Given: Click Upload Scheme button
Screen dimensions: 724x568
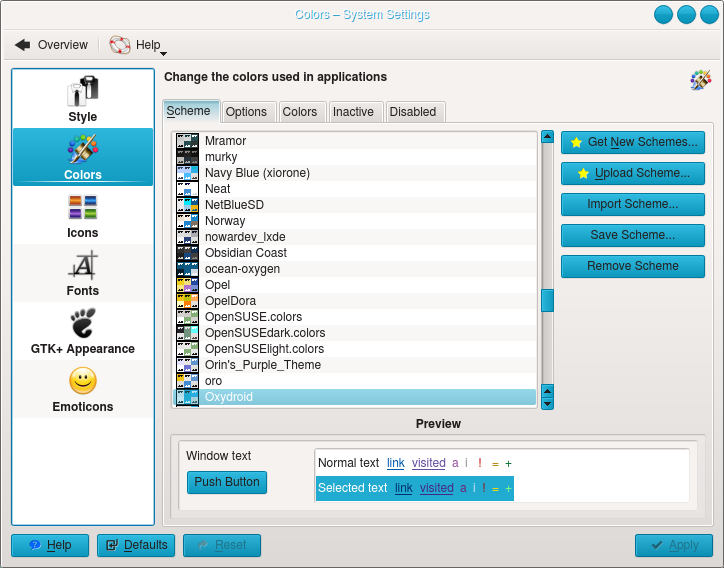Looking at the screenshot, I should tap(633, 173).
